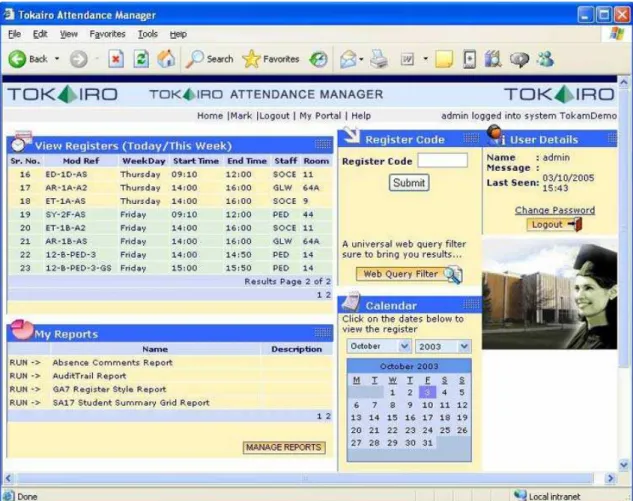Click the View Registers panel grip icon
This screenshot has height=501, width=633.
pyautogui.click(x=323, y=144)
